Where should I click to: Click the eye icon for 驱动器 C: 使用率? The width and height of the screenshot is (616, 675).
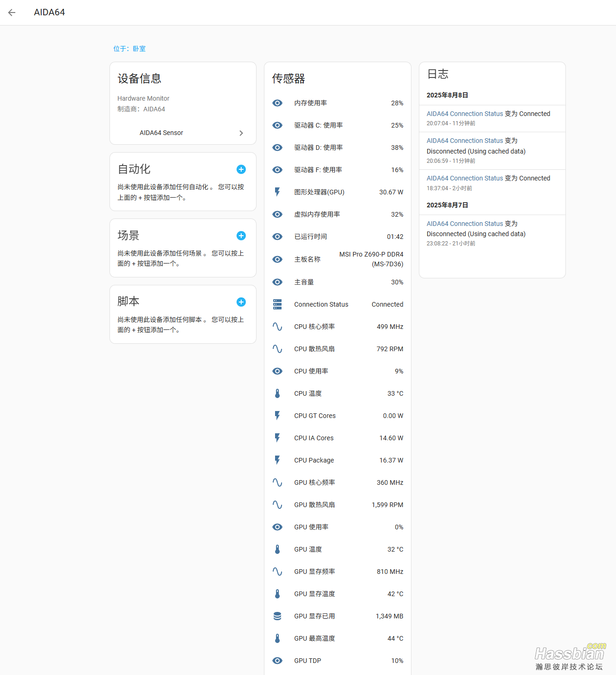[277, 125]
